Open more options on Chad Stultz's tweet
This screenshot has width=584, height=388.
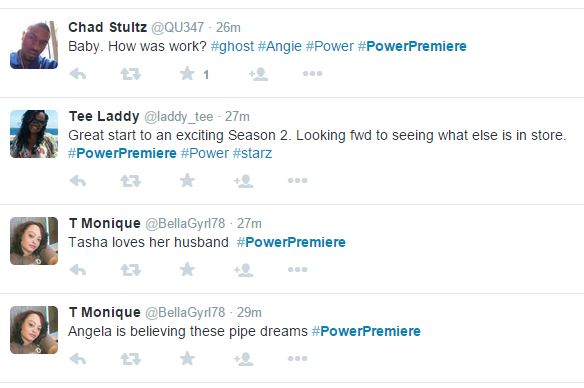(312, 73)
